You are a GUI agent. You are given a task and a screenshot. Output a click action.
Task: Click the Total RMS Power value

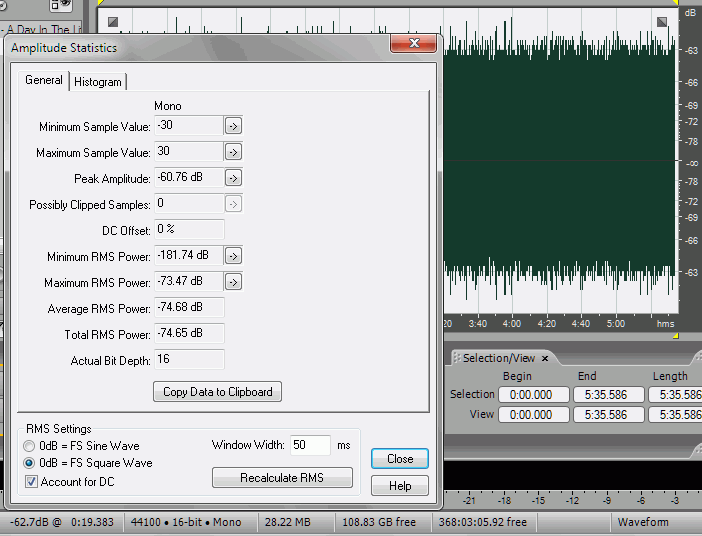pos(189,333)
